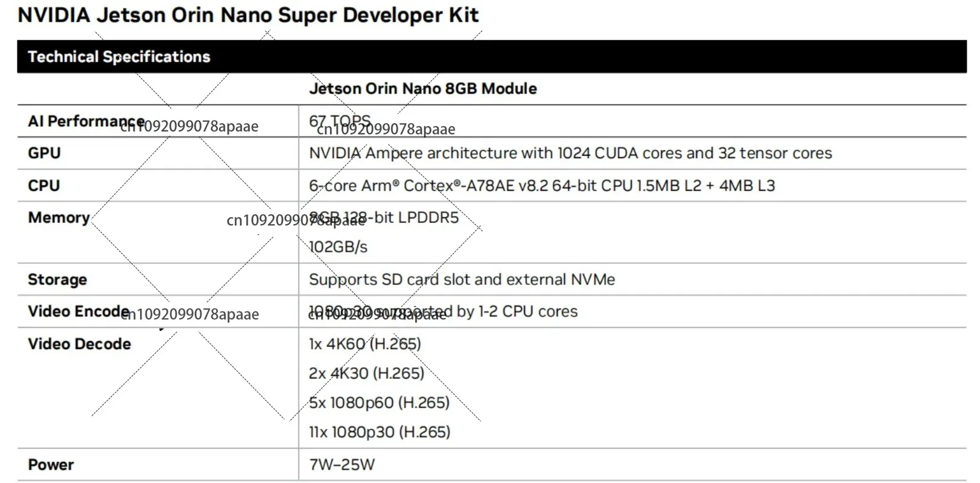This screenshot has height=483, width=980.
Task: Click the 5x 1080p60 (H.265) entry
Action: click(379, 403)
